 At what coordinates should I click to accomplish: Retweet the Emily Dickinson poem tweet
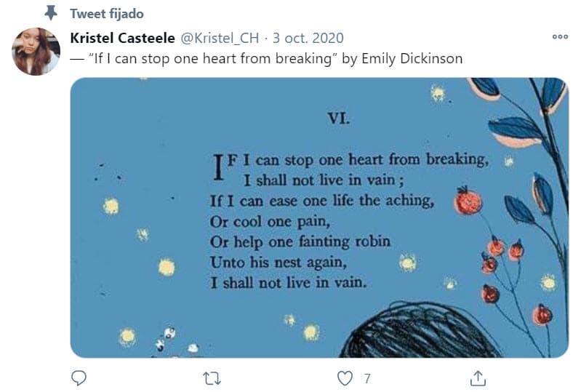point(212,378)
